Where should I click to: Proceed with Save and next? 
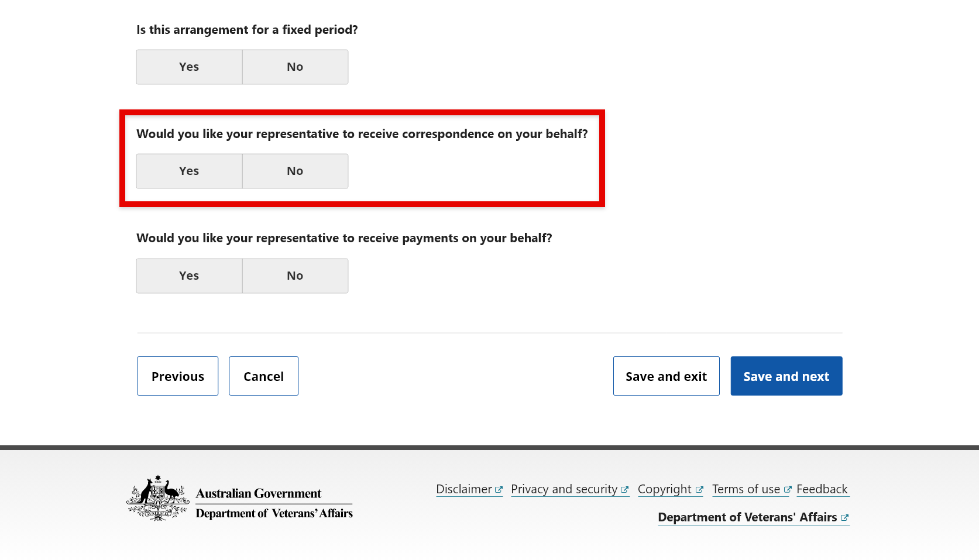pyautogui.click(x=786, y=376)
